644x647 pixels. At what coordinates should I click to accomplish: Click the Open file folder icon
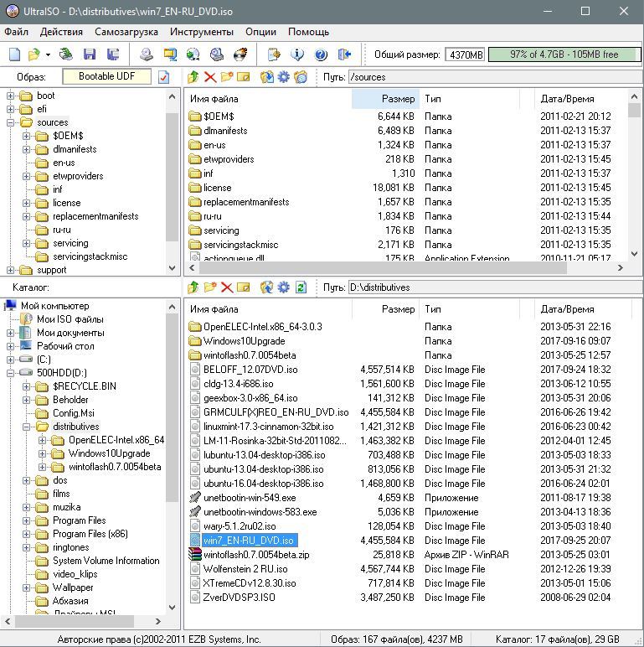(34, 54)
